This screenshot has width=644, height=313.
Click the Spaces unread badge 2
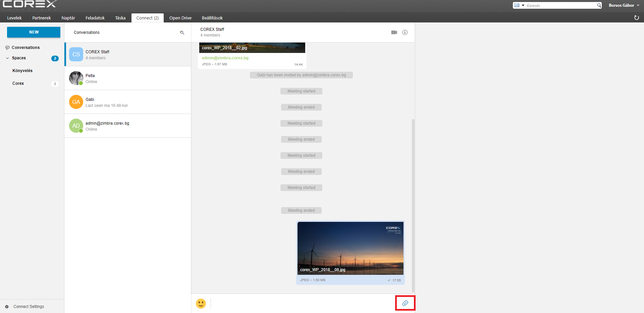(55, 58)
